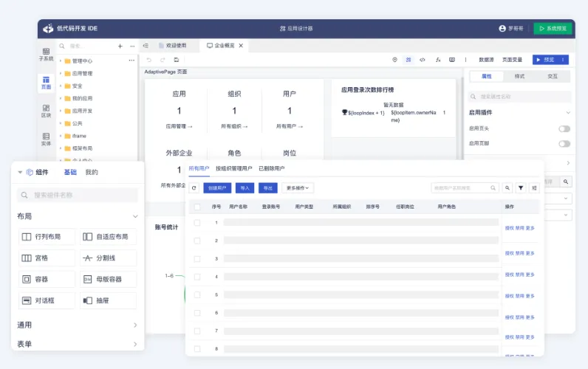Collapse the 布局 component group

[x=135, y=216]
